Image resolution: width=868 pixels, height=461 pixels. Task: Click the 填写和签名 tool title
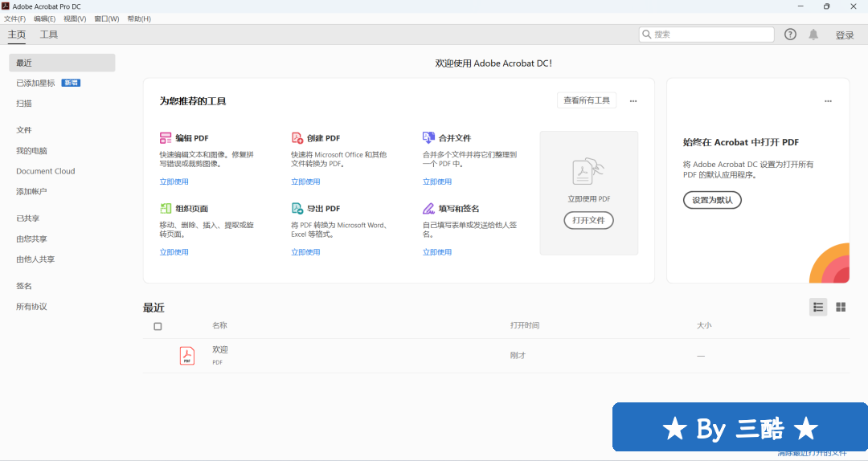point(459,209)
